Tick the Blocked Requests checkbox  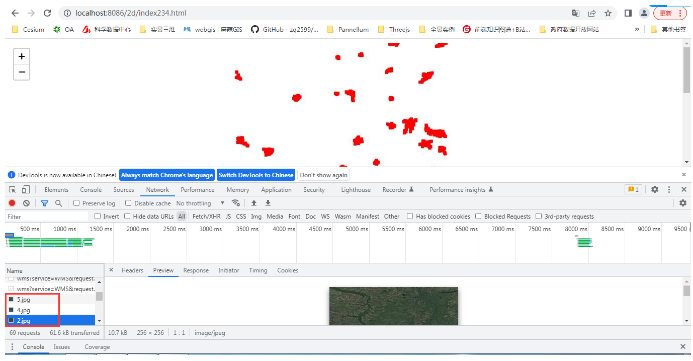click(x=478, y=216)
